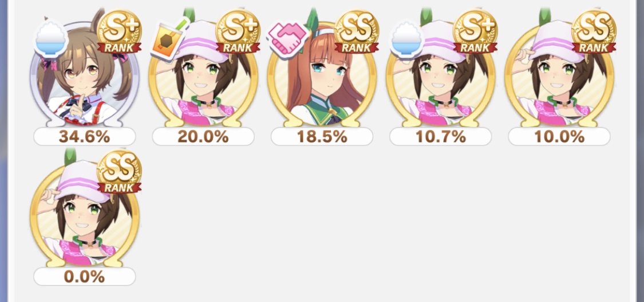Click the S+ rank badge on the 20.0% character

[238, 31]
